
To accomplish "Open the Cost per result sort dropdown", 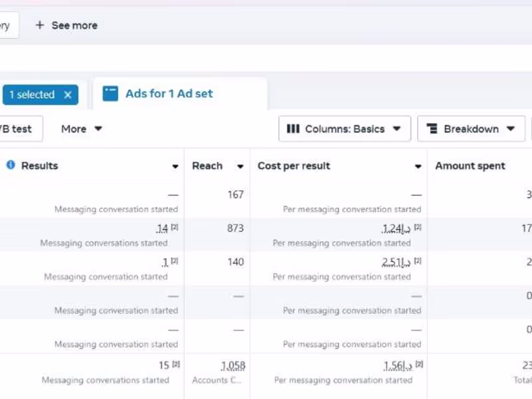I will coord(418,166).
